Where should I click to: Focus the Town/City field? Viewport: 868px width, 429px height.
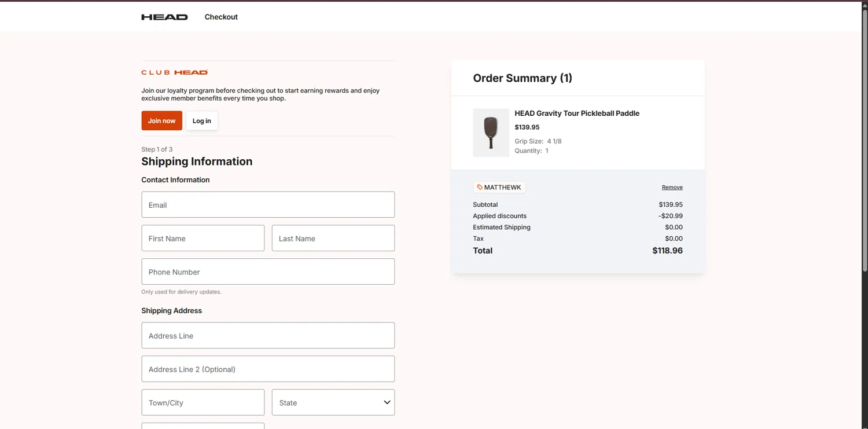[203, 402]
